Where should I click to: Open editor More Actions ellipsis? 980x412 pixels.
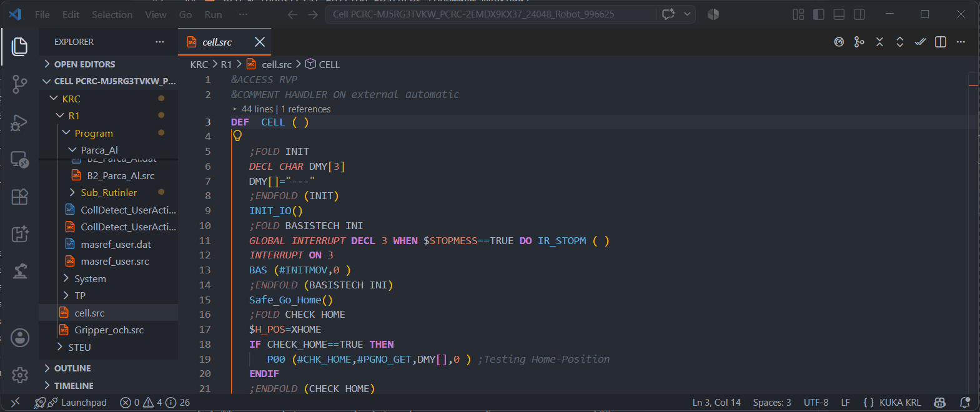[x=961, y=42]
